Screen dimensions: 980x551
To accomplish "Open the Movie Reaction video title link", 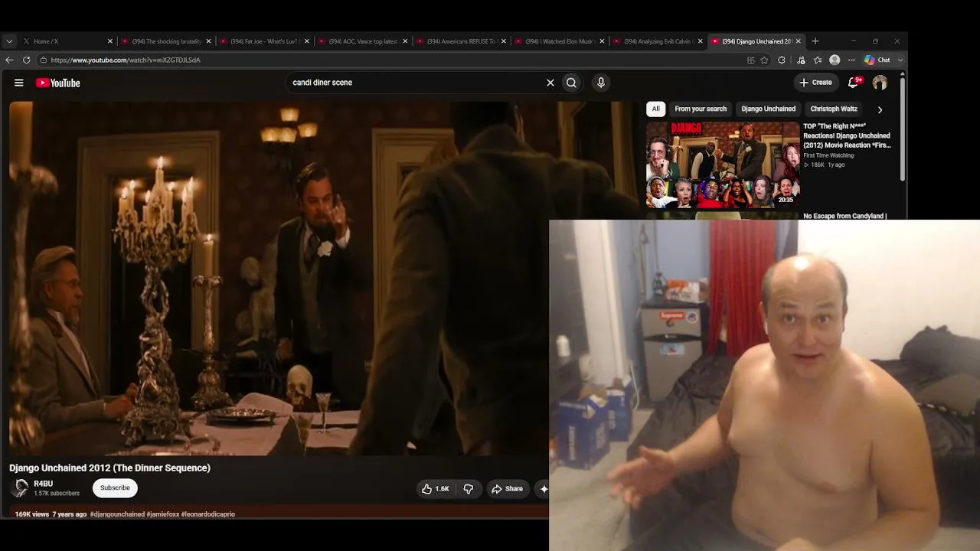I will pyautogui.click(x=847, y=135).
